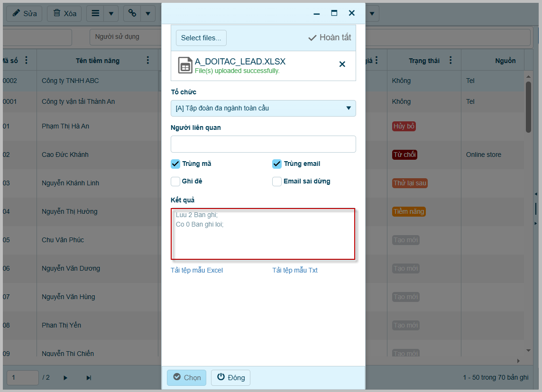Open column options for Tên tiềm năng
Viewport: 542px width, 392px height.
coord(148,60)
